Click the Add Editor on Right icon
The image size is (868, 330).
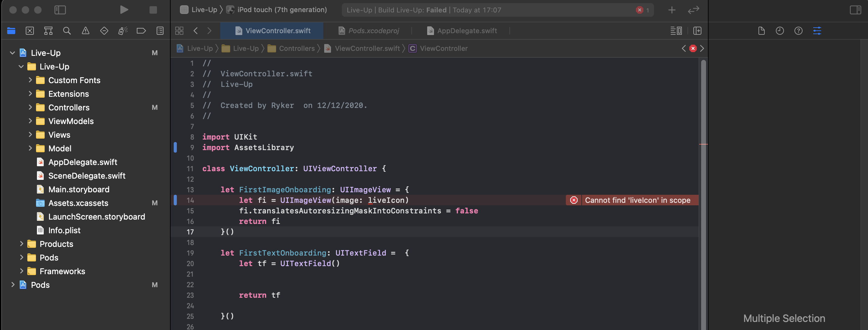[x=697, y=31]
